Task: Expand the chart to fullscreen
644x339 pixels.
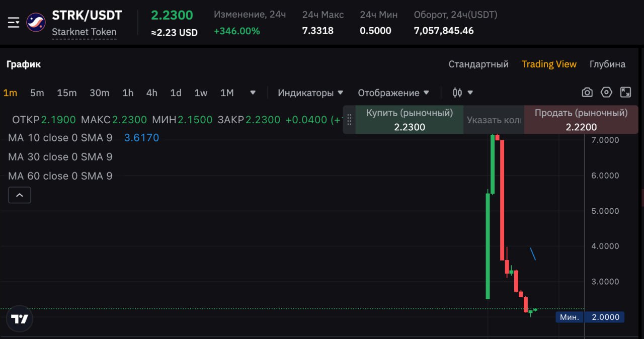Action: pos(625,93)
